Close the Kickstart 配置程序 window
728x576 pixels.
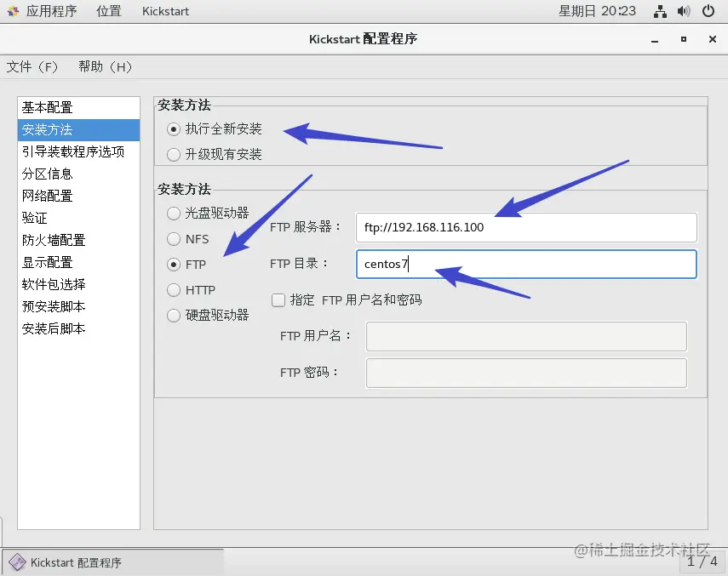(x=713, y=39)
